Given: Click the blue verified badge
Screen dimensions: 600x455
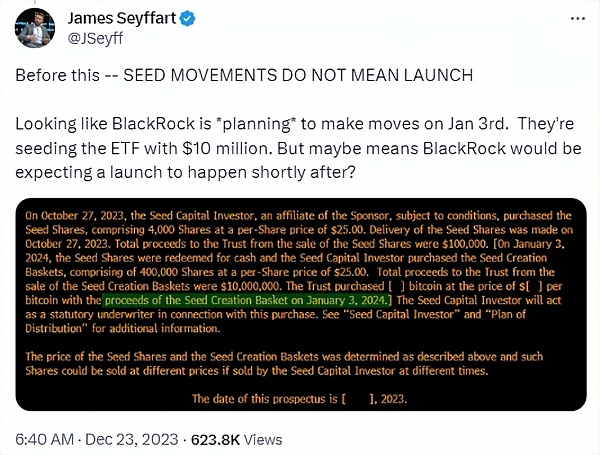Looking at the screenshot, I should [x=188, y=19].
